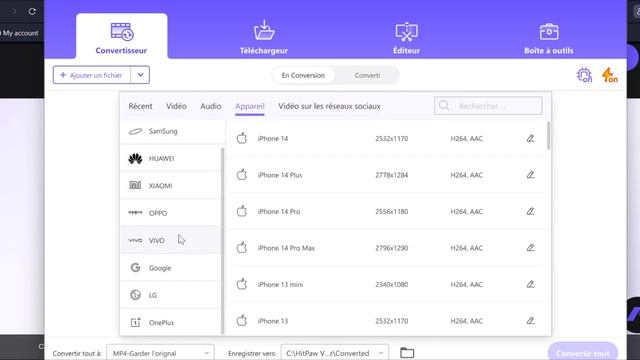
Task: Click the Huawei logo icon
Action: pyautogui.click(x=135, y=158)
